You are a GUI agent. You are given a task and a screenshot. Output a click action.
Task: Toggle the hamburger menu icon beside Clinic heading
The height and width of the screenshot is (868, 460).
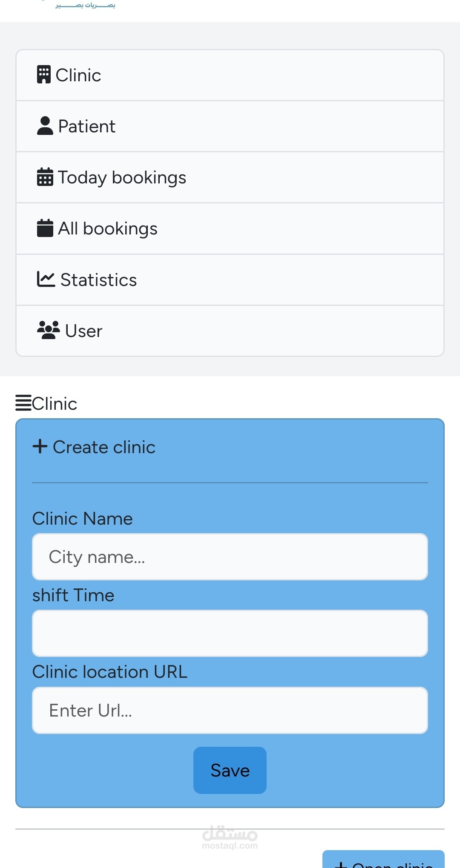pyautogui.click(x=23, y=403)
